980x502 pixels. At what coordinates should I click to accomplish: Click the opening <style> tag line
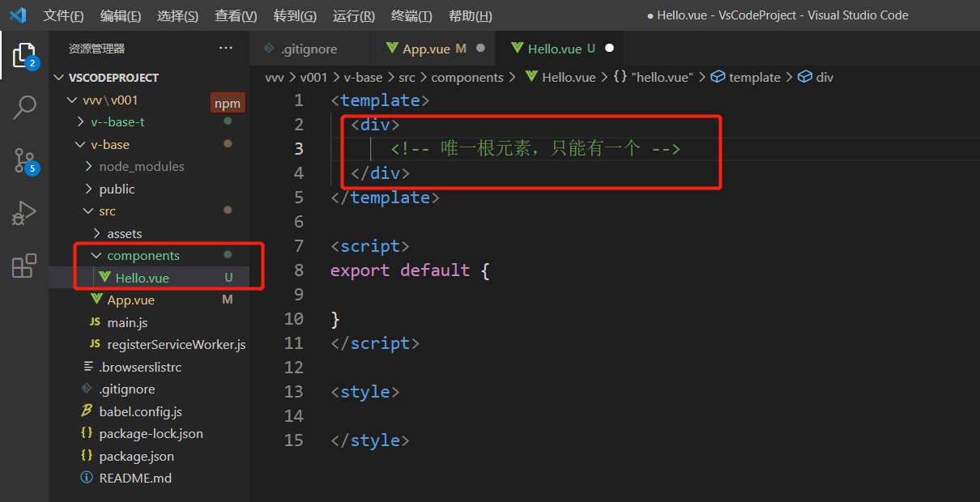(x=365, y=392)
